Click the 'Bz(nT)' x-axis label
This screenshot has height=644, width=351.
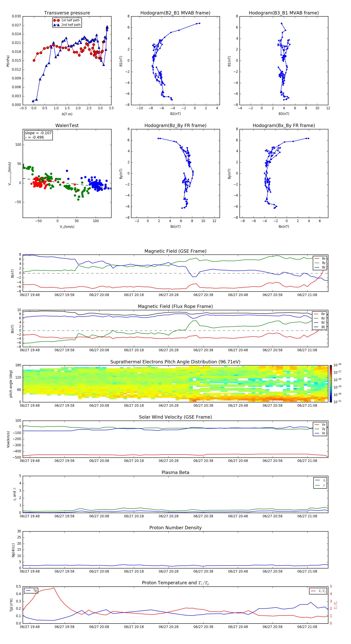(175, 227)
